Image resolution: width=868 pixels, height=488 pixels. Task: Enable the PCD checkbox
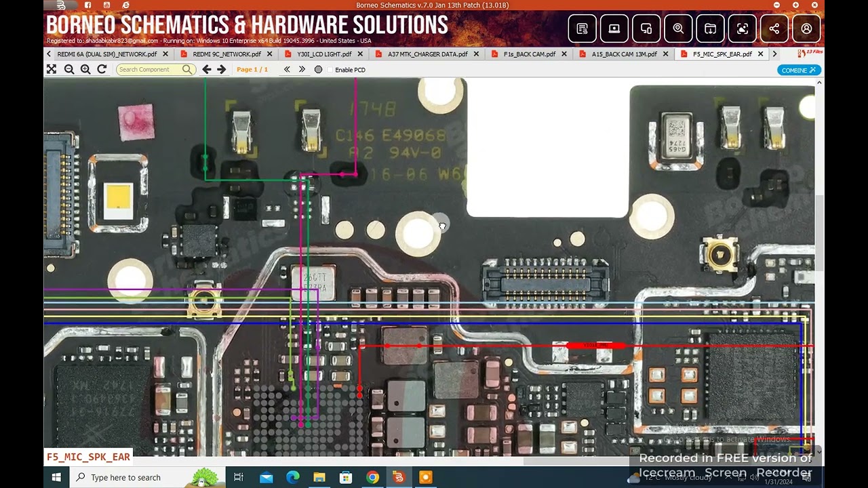point(330,70)
